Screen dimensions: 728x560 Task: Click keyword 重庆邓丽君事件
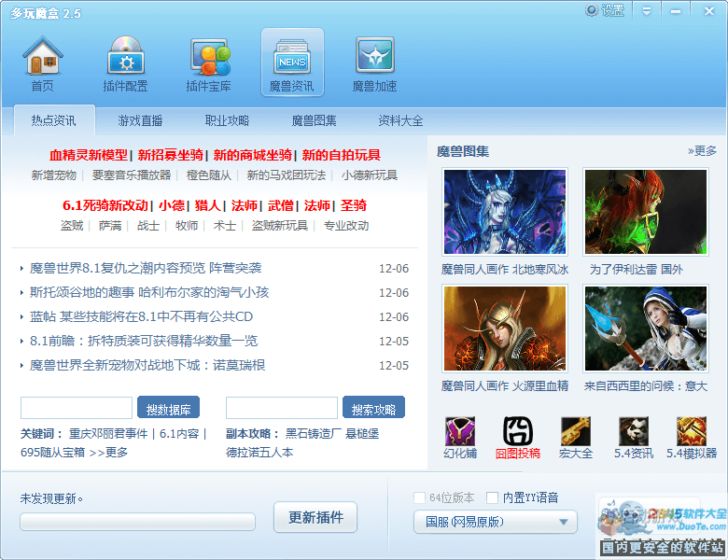coord(108,434)
